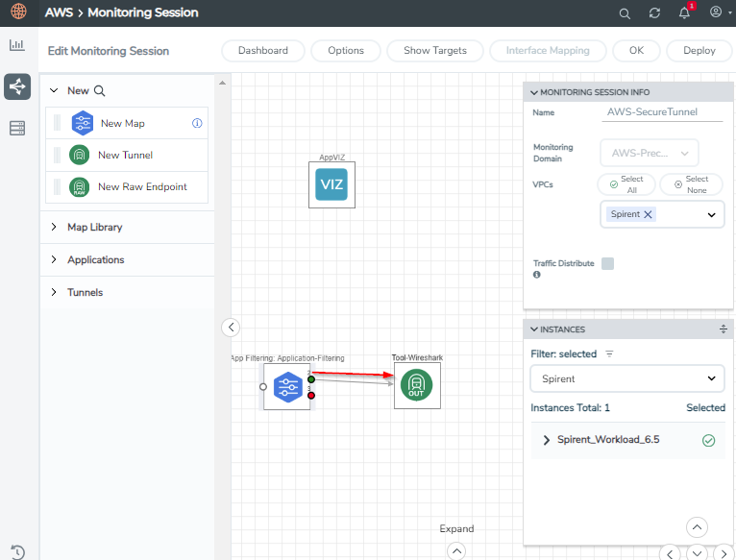Click the Selected column label
Screen dimensions: 736x560
pyautogui.click(x=705, y=407)
